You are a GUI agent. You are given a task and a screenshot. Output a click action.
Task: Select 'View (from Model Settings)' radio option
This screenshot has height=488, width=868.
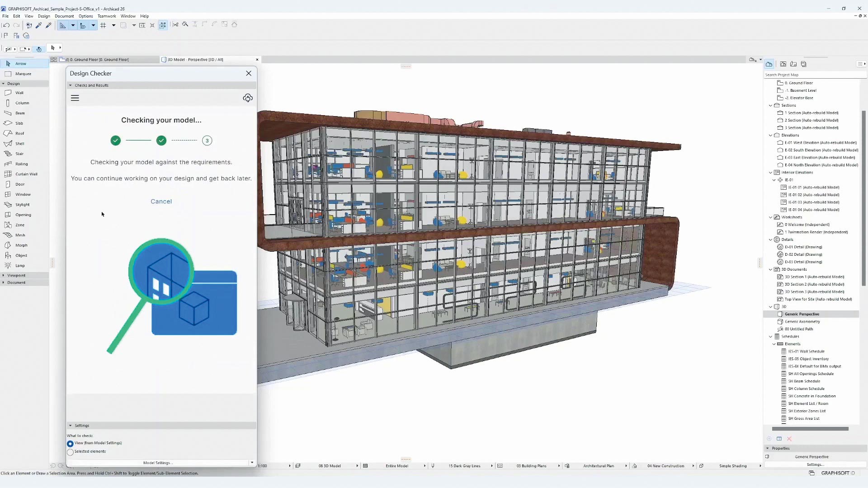click(x=71, y=444)
